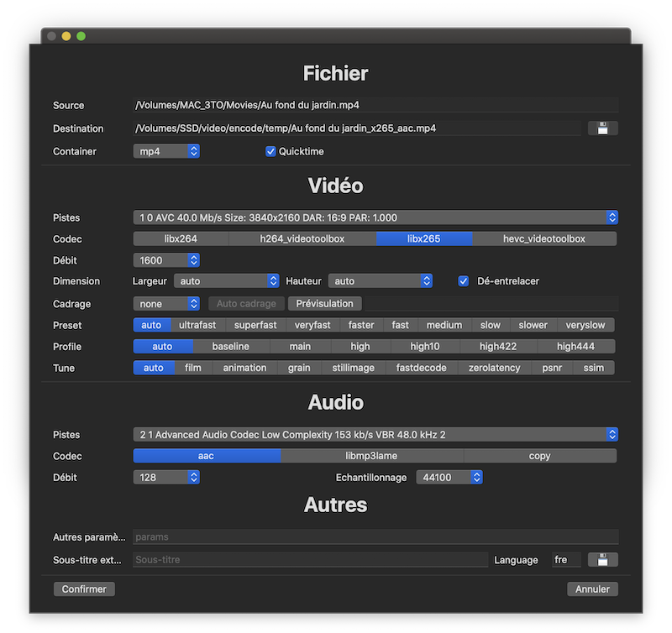This screenshot has height=633, width=672.
Task: Toggle the Quicktime checkbox
Action: pyautogui.click(x=270, y=151)
